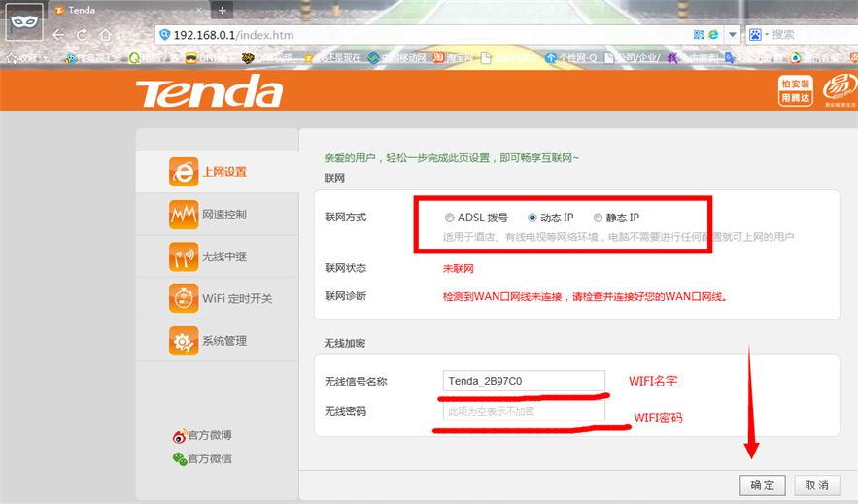
Task: Open the 网速控制 speed control icon
Action: click(x=184, y=215)
